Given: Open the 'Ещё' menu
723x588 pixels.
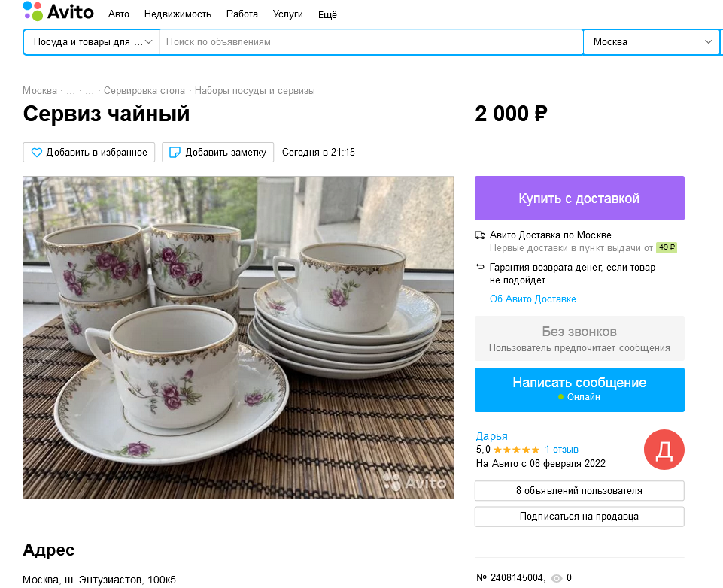Looking at the screenshot, I should click(x=327, y=14).
